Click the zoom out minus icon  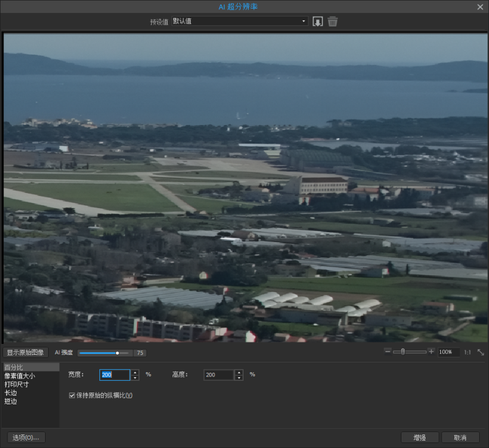click(387, 351)
